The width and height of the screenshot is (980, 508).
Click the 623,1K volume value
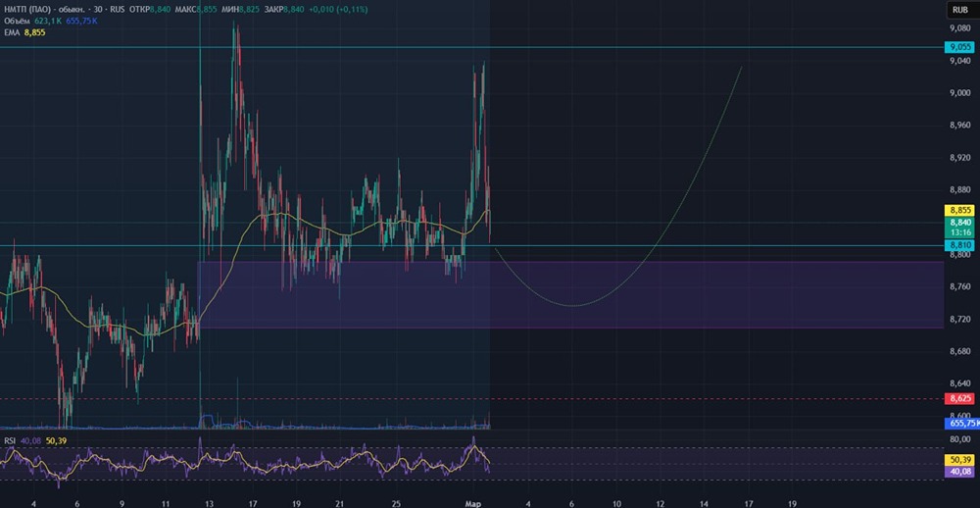point(47,21)
